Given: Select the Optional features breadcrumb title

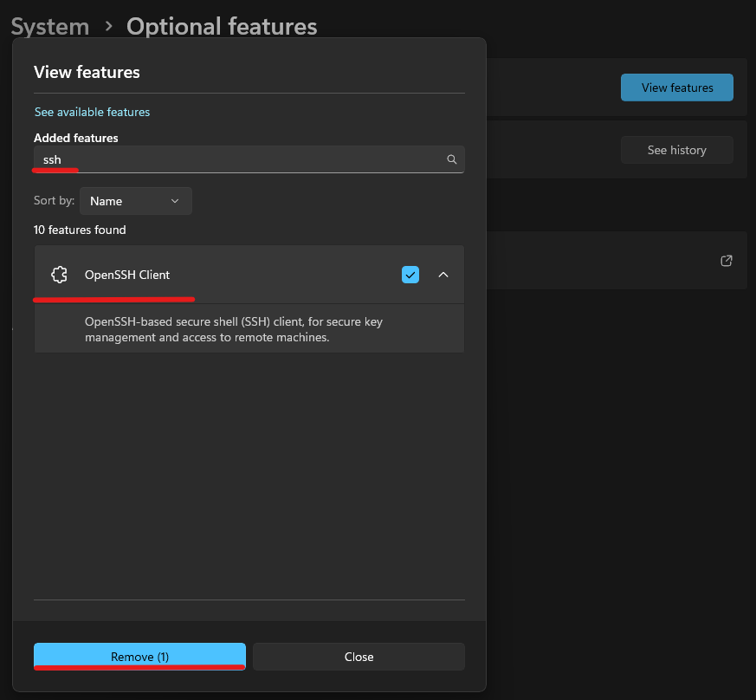Looking at the screenshot, I should click(222, 27).
